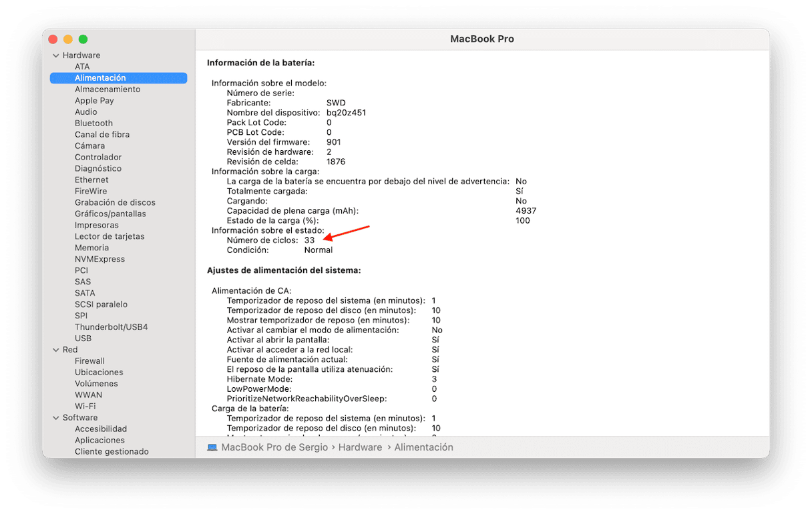Screen dimensions: 812x514
Task: Open Canal de fibra entry
Action: click(102, 135)
